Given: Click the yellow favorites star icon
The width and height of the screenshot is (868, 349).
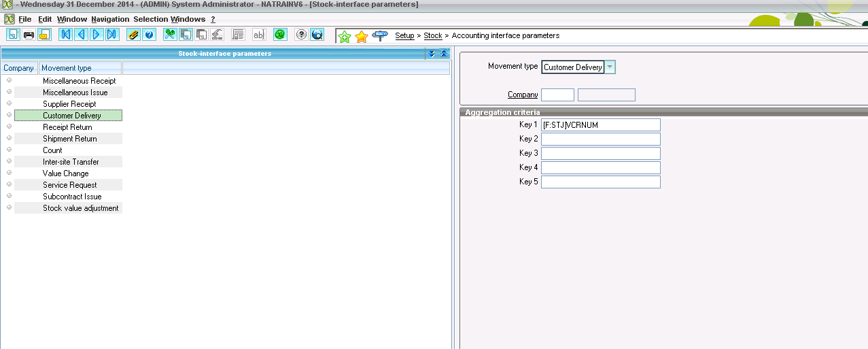Looking at the screenshot, I should click(x=362, y=36).
